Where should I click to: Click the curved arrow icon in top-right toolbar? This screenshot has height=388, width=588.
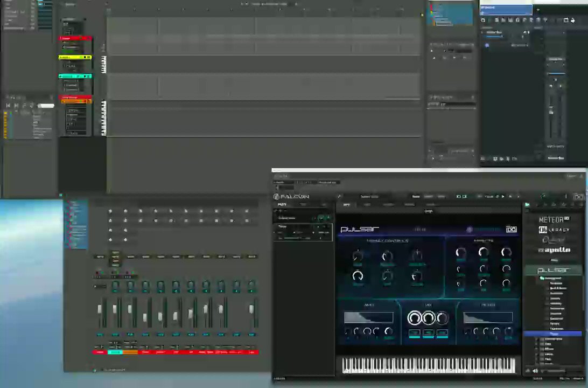click(x=573, y=20)
